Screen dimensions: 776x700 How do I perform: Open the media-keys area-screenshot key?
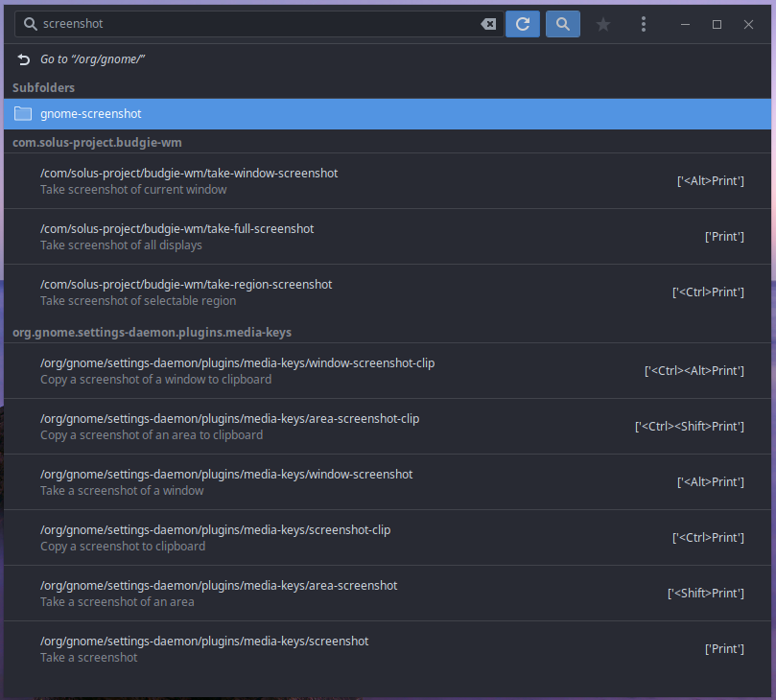point(384,594)
